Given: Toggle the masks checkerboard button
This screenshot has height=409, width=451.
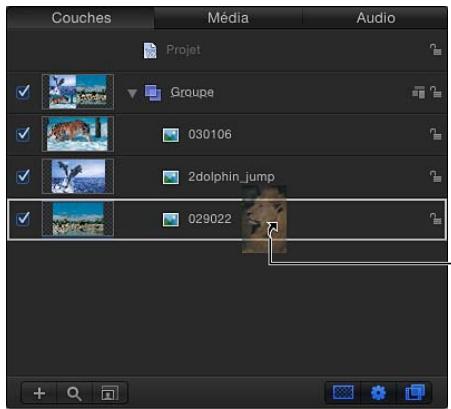Looking at the screenshot, I should click(343, 392).
